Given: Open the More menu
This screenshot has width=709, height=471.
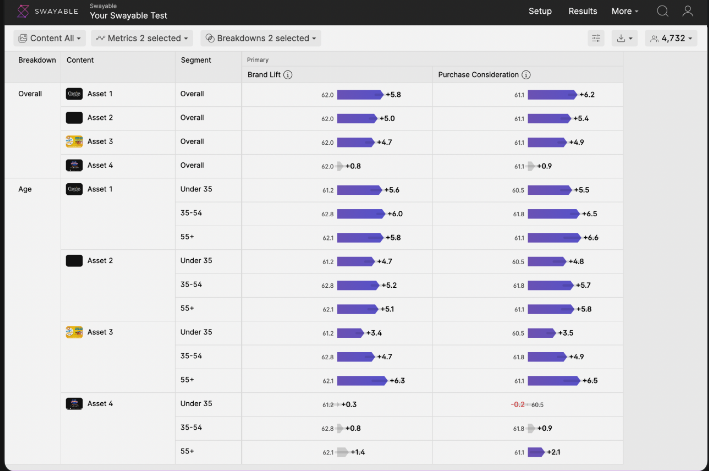Looking at the screenshot, I should point(625,11).
